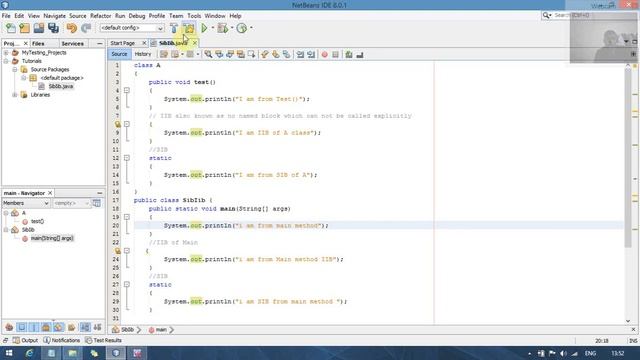
Task: Toggle Sort by Source in Navigator
Action: click(x=97, y=327)
